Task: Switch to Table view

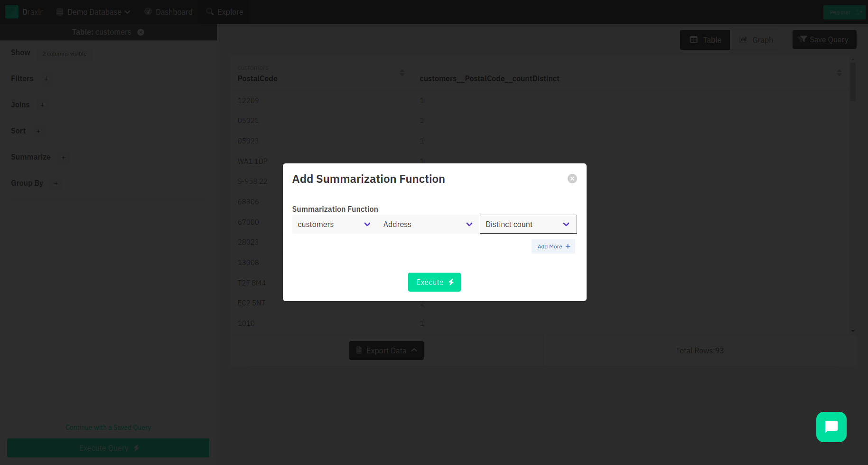Action: click(705, 40)
